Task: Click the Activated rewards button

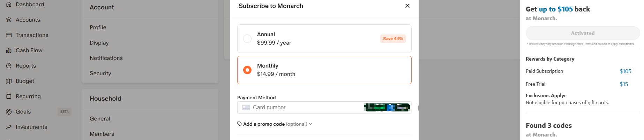Action: point(583,33)
